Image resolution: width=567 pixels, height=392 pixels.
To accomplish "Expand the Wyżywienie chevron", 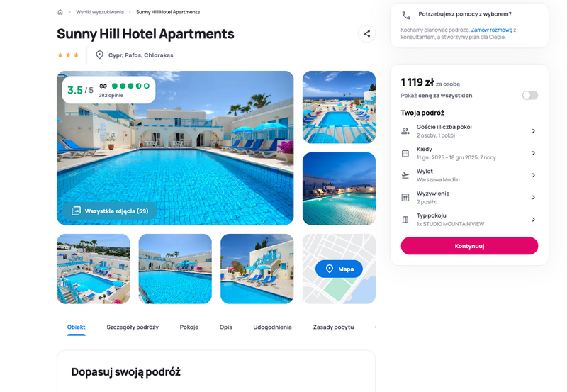I will 534,198.
